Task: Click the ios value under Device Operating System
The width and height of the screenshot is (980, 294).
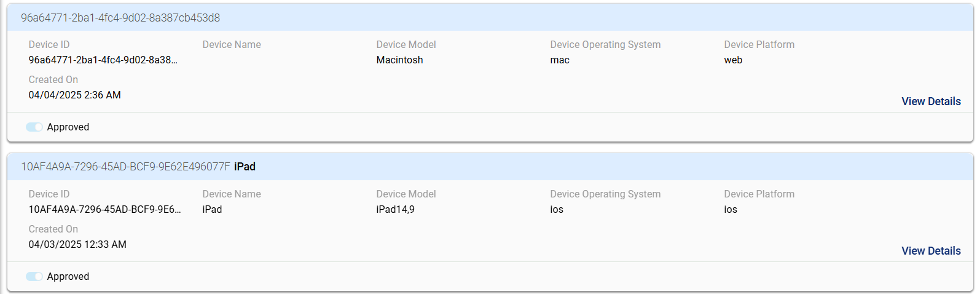Action: [x=556, y=209]
